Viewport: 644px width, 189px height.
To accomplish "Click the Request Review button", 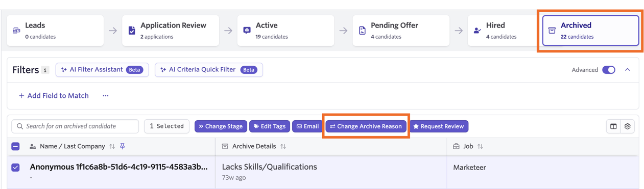I will (439, 126).
